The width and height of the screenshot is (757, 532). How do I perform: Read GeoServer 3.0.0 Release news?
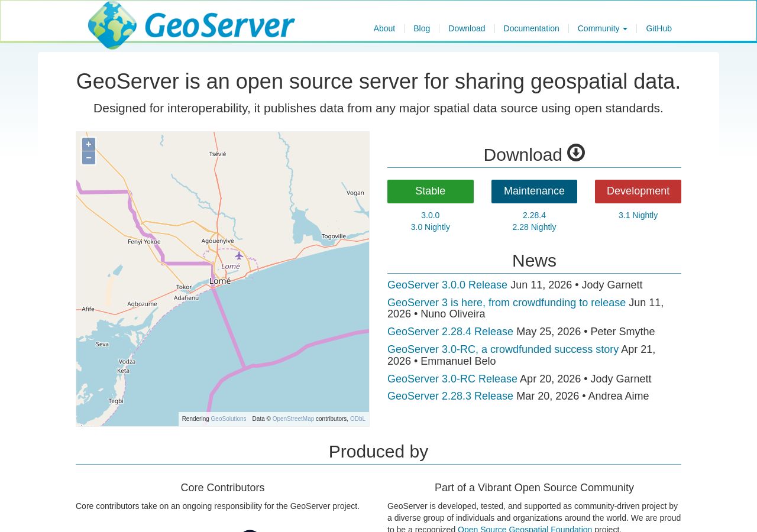click(x=447, y=285)
